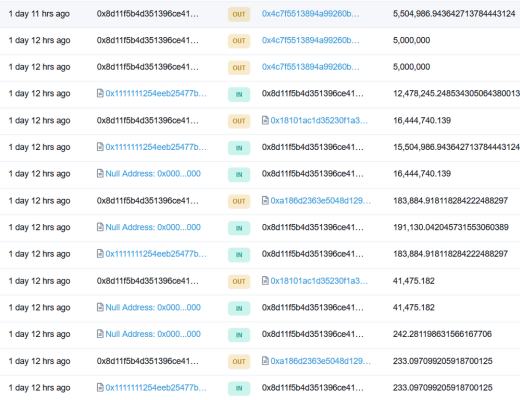Click recipient 0x8d11f5b4d351396ce41 in 12,478,245 row
The width and height of the screenshot is (520, 400).
point(313,93)
